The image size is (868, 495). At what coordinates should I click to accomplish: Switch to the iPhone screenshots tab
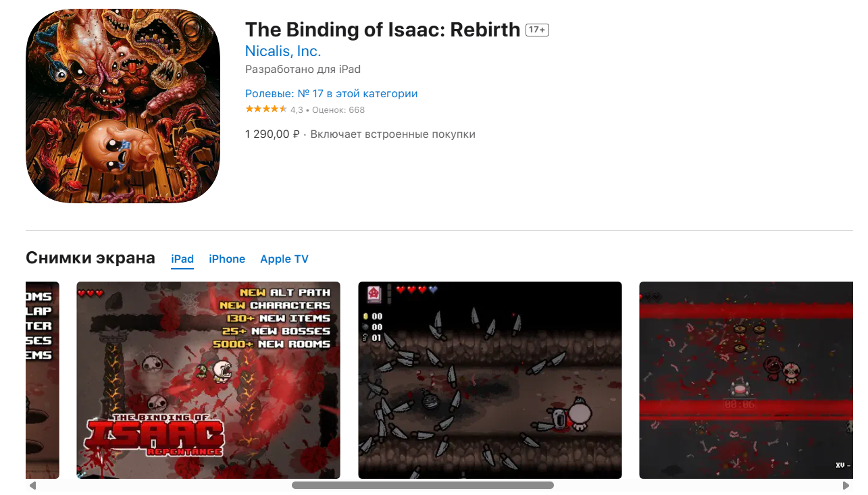tap(227, 259)
